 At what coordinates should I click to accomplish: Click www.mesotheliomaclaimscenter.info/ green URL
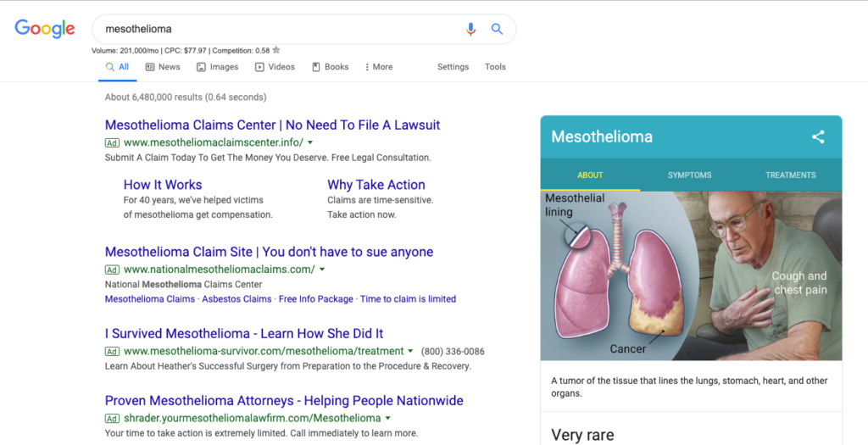(x=214, y=142)
